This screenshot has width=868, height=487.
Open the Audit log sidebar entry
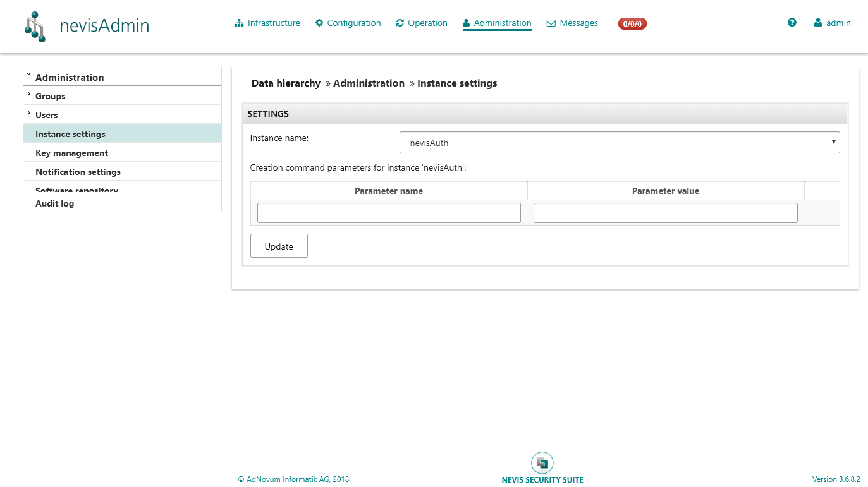(123, 203)
